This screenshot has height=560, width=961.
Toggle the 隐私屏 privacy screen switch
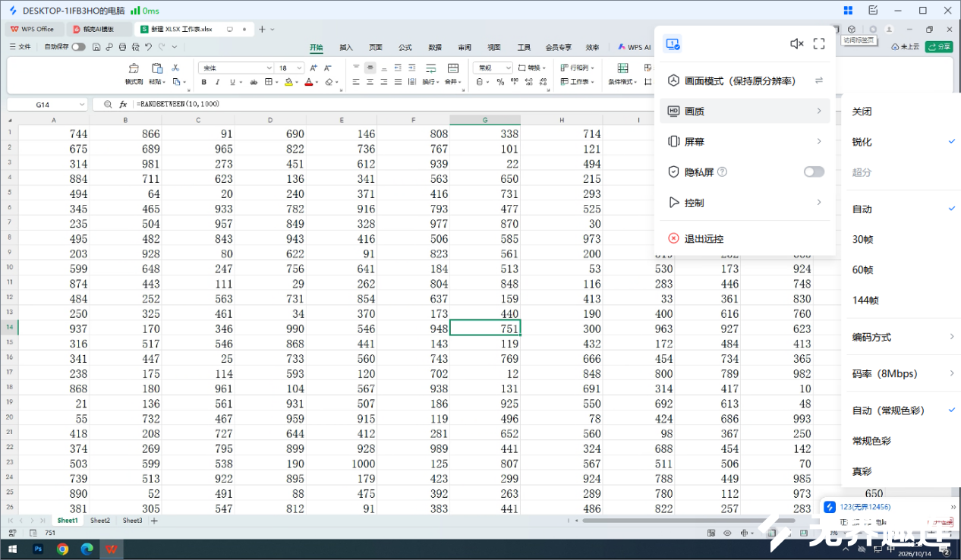pyautogui.click(x=814, y=172)
